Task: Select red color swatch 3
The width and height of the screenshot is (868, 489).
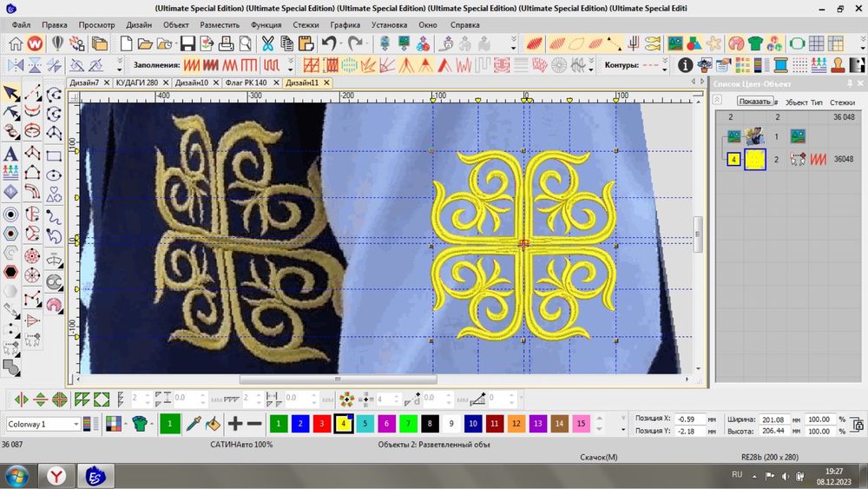Action: tap(322, 424)
